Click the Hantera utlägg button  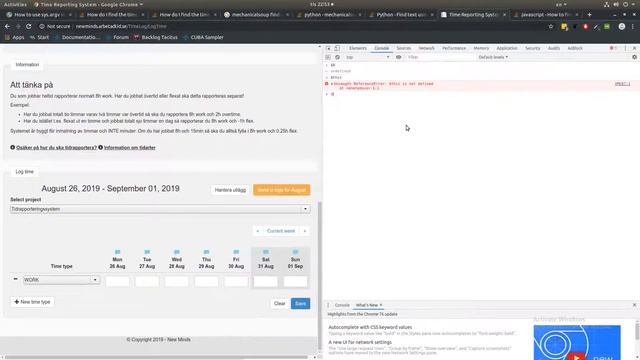(x=230, y=190)
